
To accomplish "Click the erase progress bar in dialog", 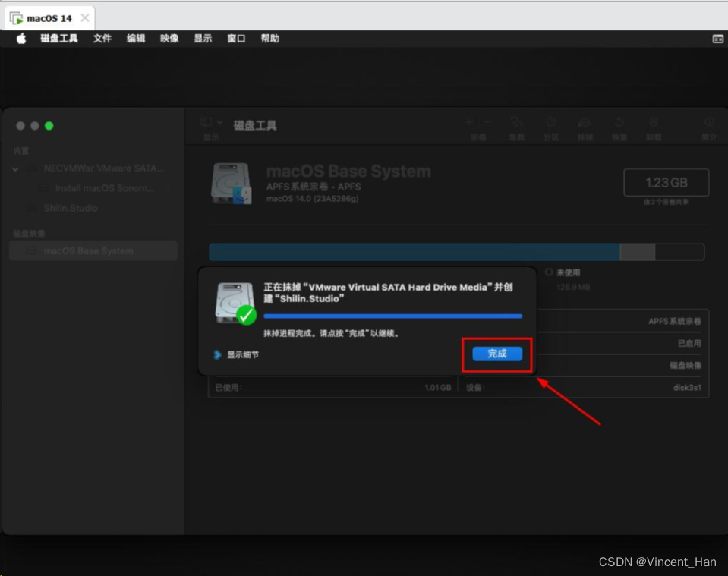I will click(x=392, y=316).
